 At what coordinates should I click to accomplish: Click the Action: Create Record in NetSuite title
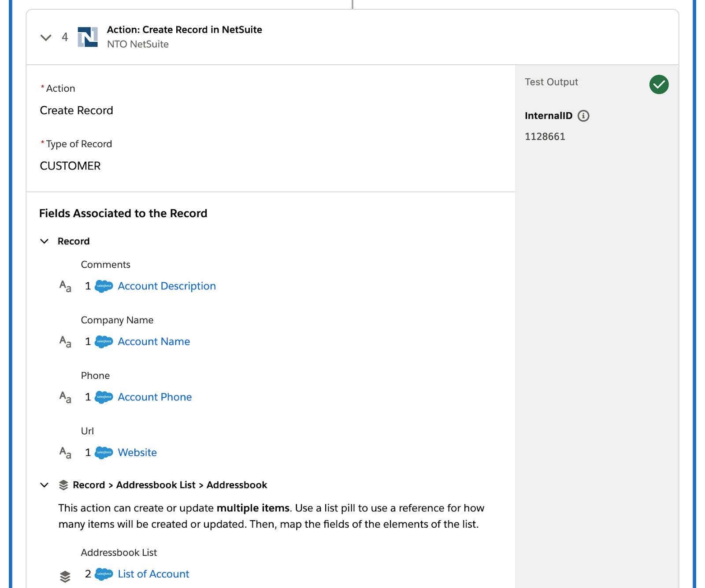184,30
